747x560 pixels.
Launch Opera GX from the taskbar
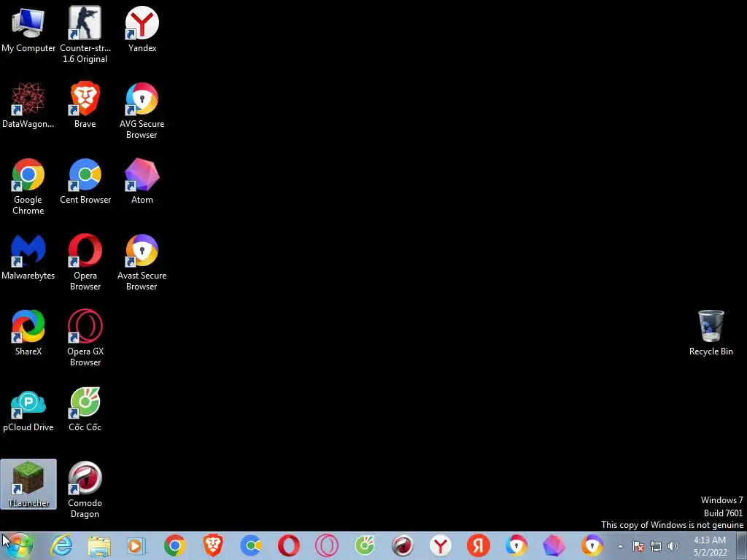327,545
